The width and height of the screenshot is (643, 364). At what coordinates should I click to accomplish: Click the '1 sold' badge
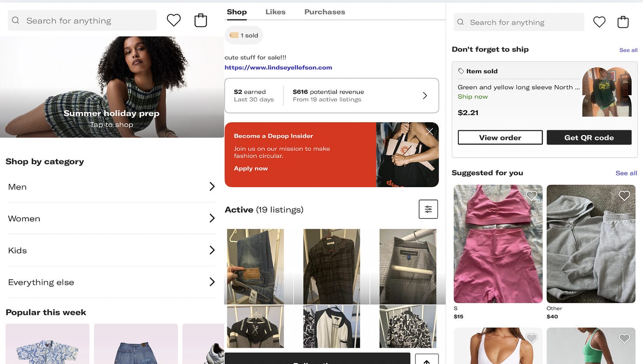243,34
